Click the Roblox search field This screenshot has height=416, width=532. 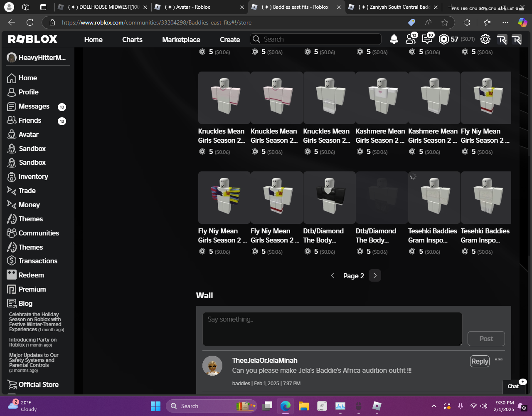coord(316,39)
